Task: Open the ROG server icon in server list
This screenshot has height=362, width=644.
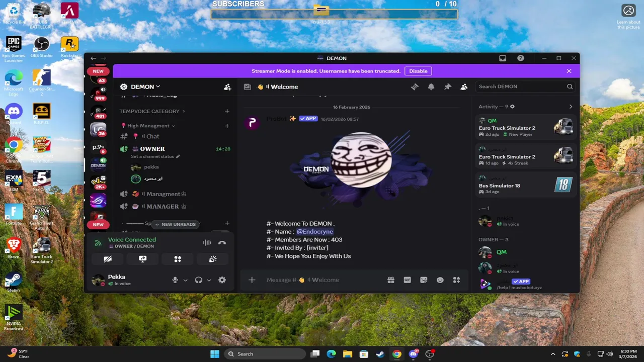Action: 98,201
